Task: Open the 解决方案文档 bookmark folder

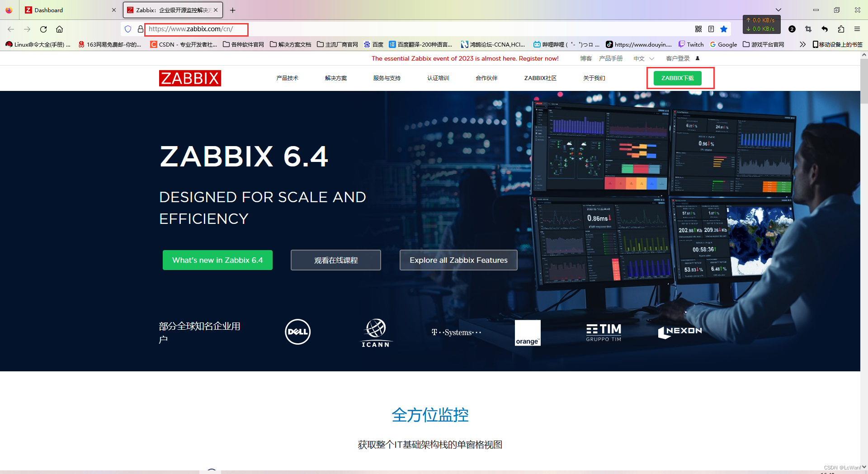Action: [290, 44]
